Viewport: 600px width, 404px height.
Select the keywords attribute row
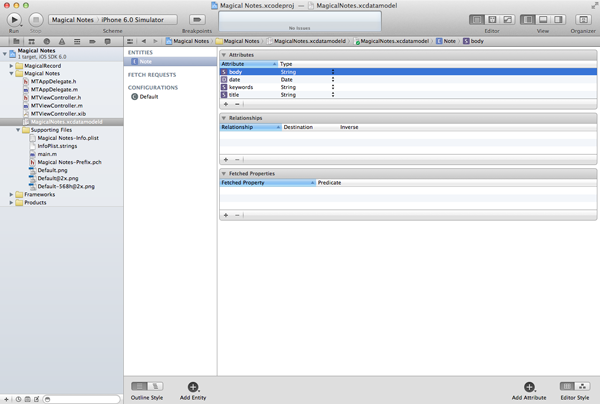[408, 87]
